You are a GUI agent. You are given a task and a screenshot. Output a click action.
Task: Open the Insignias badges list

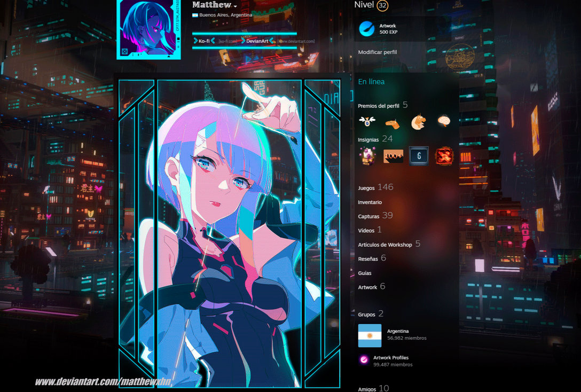[375, 139]
